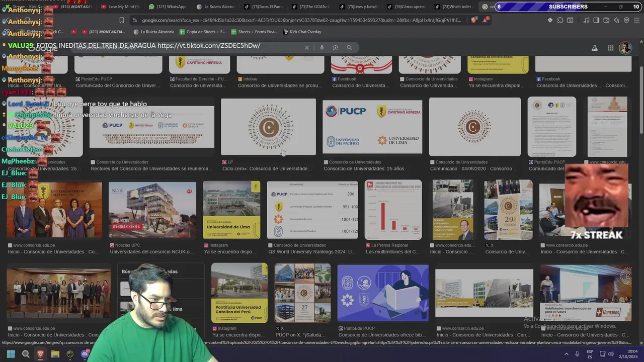The height and width of the screenshot is (362, 644).
Task: Open Copia de Sheets + F bookmark
Action: pyautogui.click(x=203, y=32)
